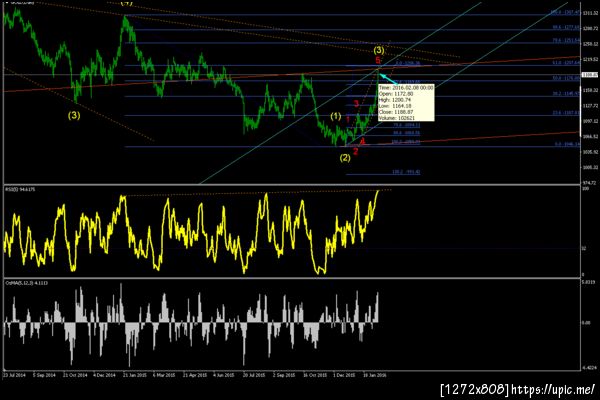Click the 1035.92 price scale label
The height and width of the screenshot is (400, 600).
590,152
